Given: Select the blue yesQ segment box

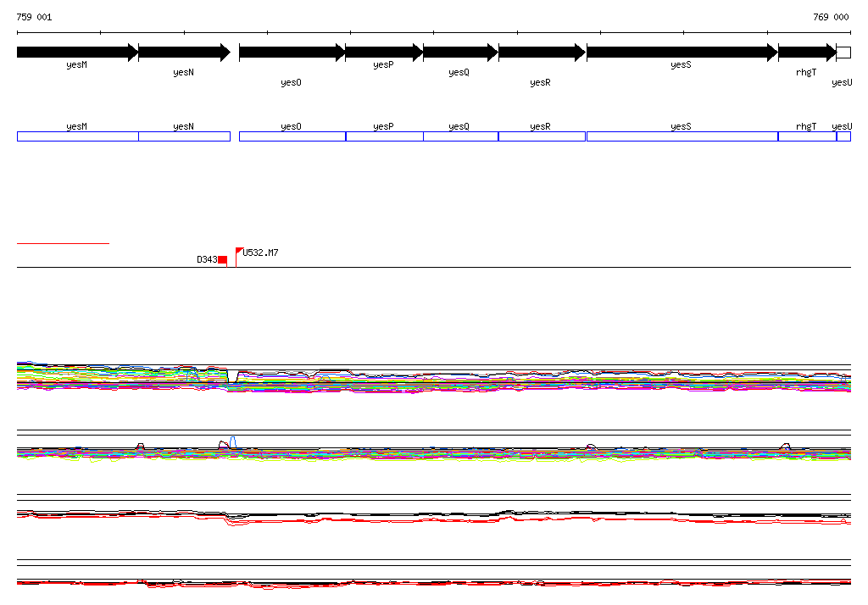Looking at the screenshot, I should (x=460, y=136).
